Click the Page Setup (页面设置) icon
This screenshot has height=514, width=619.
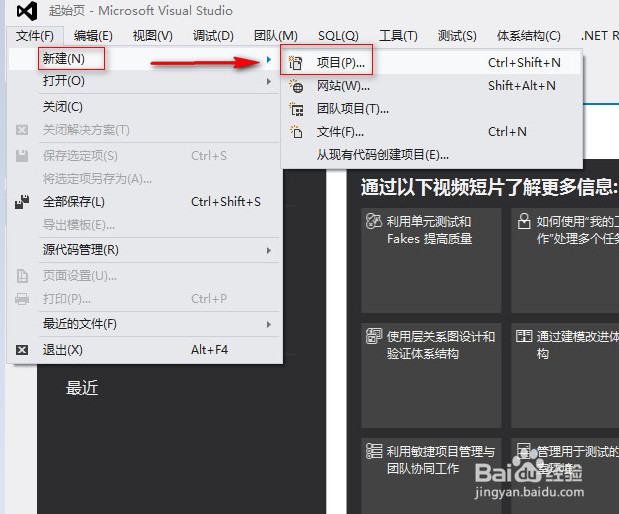pyautogui.click(x=22, y=276)
